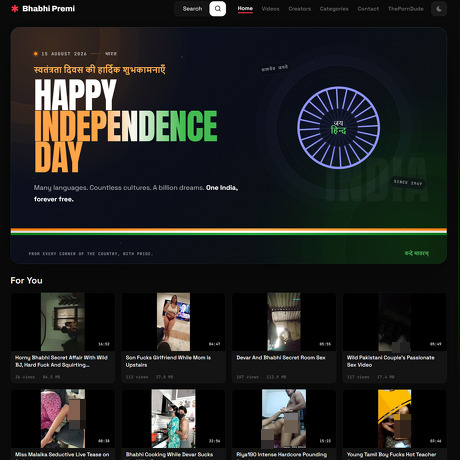Click the 'Since 1947' badge

pos(408,182)
